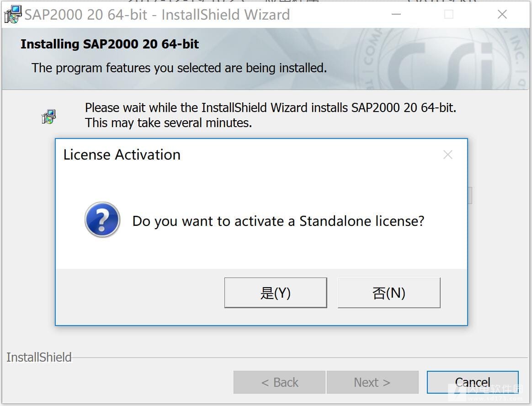This screenshot has height=406, width=532.
Task: Click the 是(Y) button to activate license
Action: 276,293
